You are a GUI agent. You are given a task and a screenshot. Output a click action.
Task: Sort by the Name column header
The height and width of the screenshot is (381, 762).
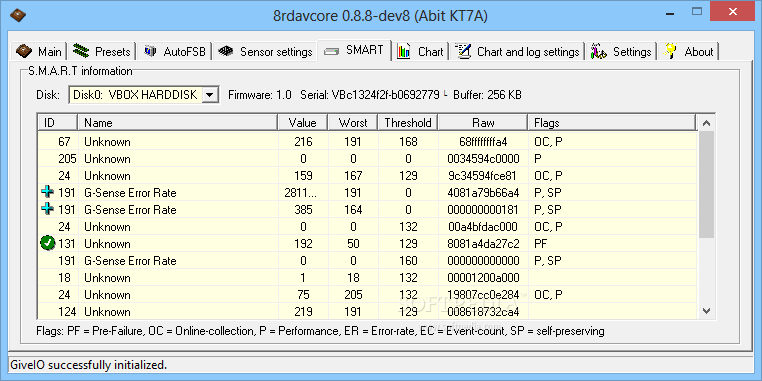click(x=177, y=122)
